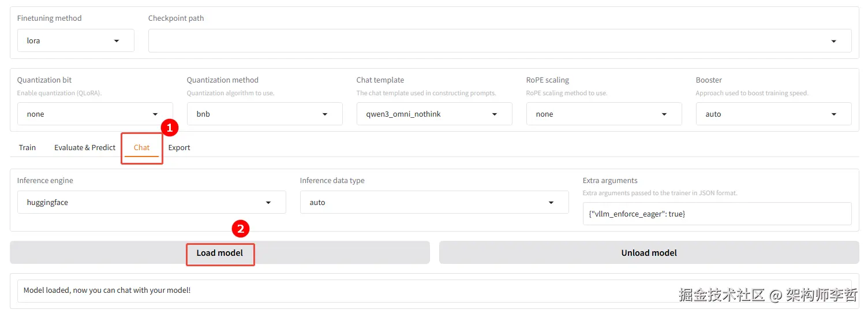Switch to the Train tab
Viewport: 868px width, 313px height.
coord(27,147)
